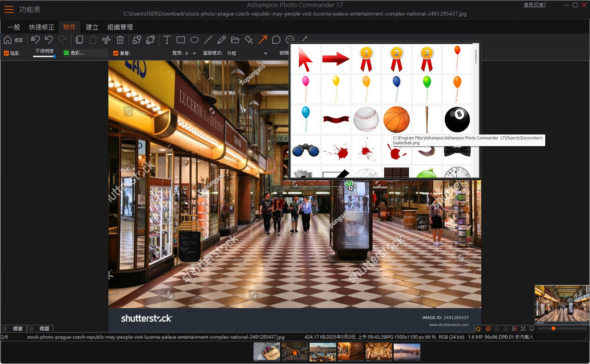Insert the green balloon clipart
Image resolution: width=590 pixels, height=364 pixels.
pyautogui.click(x=427, y=89)
